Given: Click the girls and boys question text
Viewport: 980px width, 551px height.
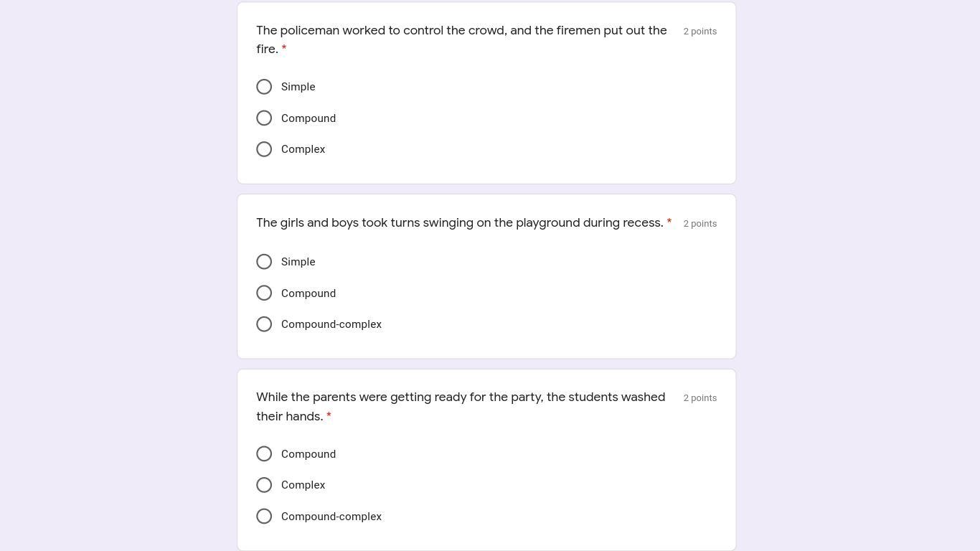Looking at the screenshot, I should tap(459, 223).
